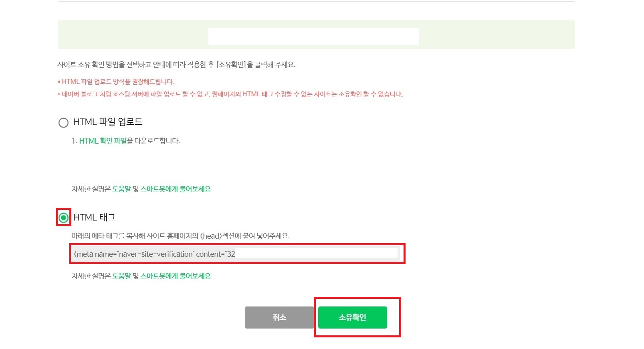644x349 pixels.
Task: Open 스마트봇에게 물어보세요 below the meta tag field
Action: coord(176,276)
